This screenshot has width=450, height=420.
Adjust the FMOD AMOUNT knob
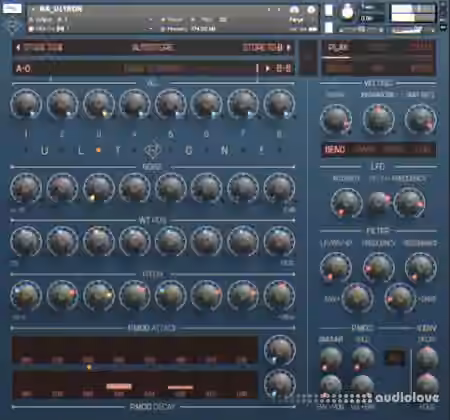[x=331, y=359]
